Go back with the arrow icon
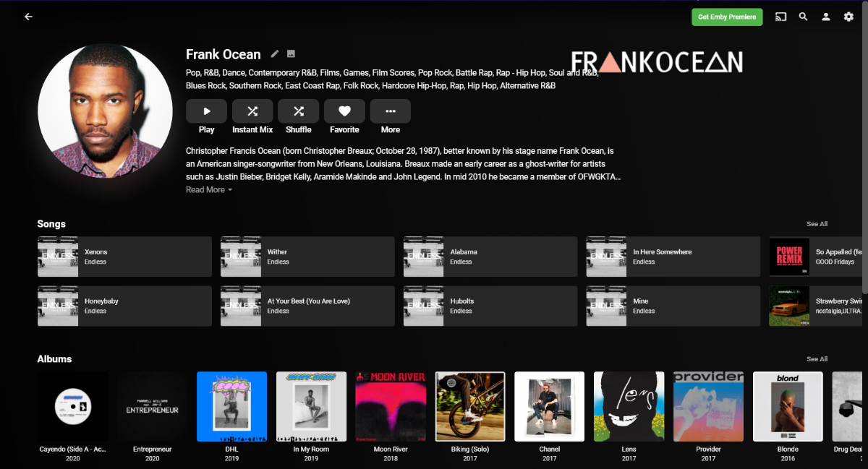The image size is (868, 469). pyautogui.click(x=28, y=17)
